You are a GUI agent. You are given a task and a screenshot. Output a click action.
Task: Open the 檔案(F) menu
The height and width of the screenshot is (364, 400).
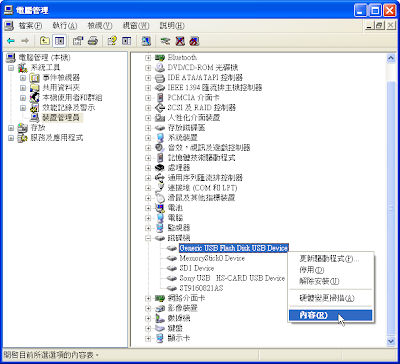(x=30, y=26)
